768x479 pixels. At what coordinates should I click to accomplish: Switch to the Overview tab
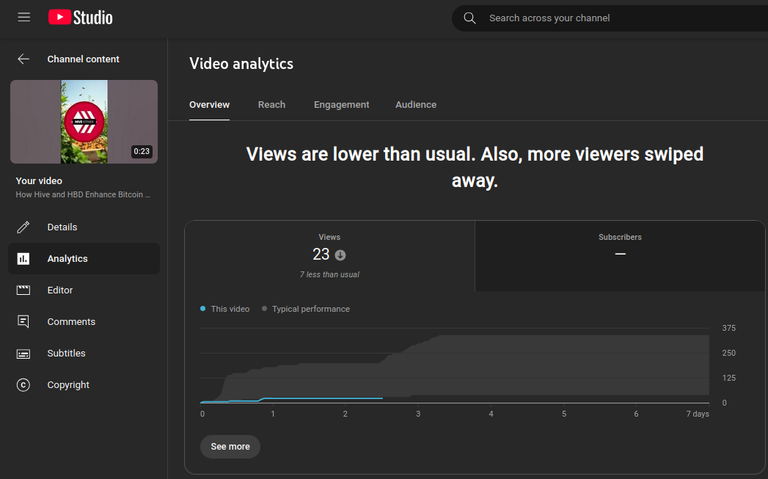point(209,105)
